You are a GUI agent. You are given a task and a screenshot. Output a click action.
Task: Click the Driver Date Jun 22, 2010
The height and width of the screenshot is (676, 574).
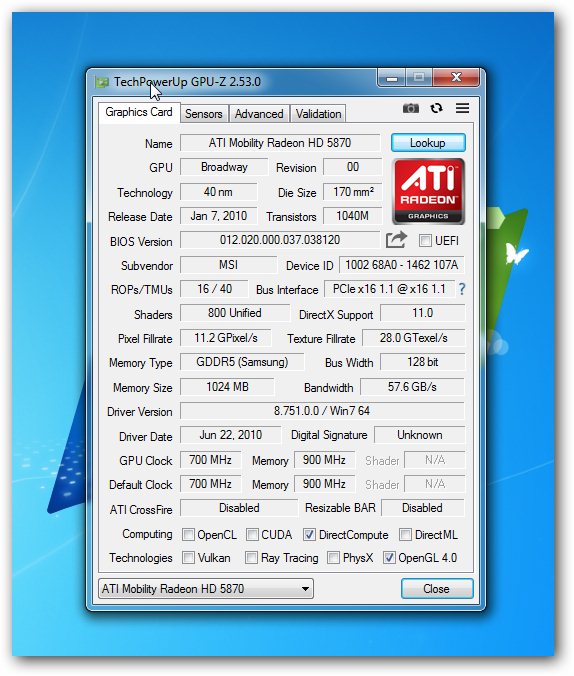pos(230,435)
